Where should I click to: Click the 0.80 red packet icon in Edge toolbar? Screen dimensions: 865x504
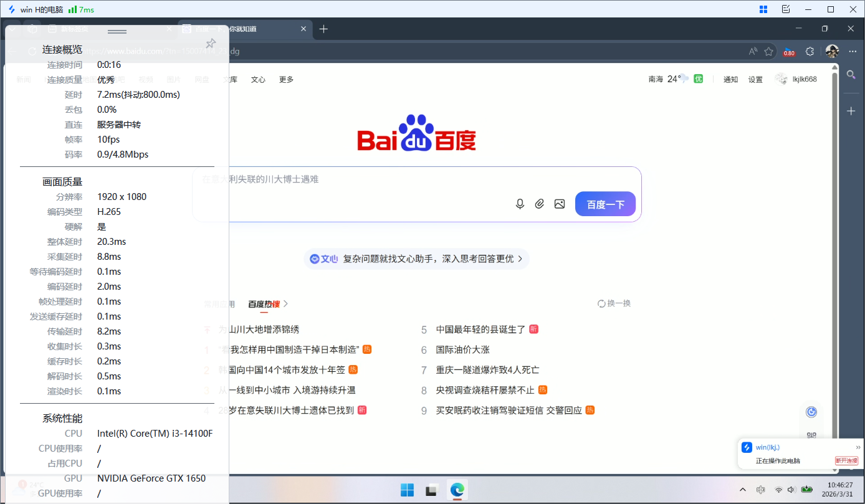(789, 52)
